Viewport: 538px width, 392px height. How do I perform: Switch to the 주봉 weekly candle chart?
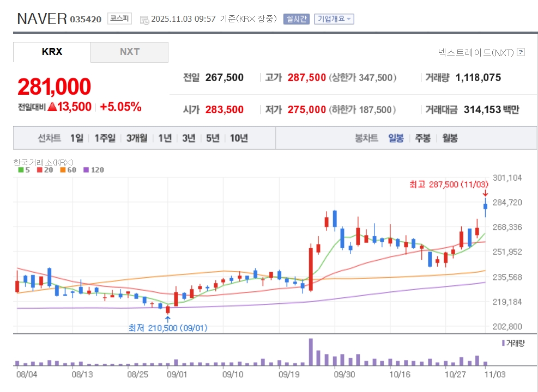tap(422, 138)
